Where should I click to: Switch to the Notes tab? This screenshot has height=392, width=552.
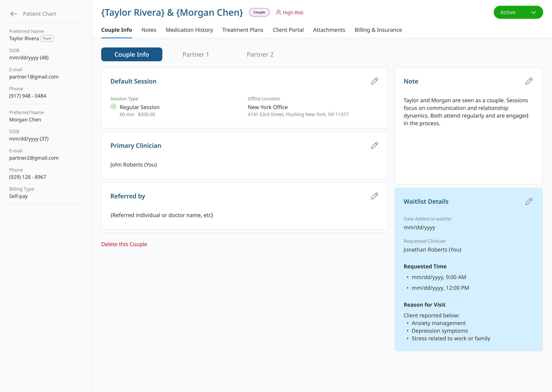coord(149,30)
